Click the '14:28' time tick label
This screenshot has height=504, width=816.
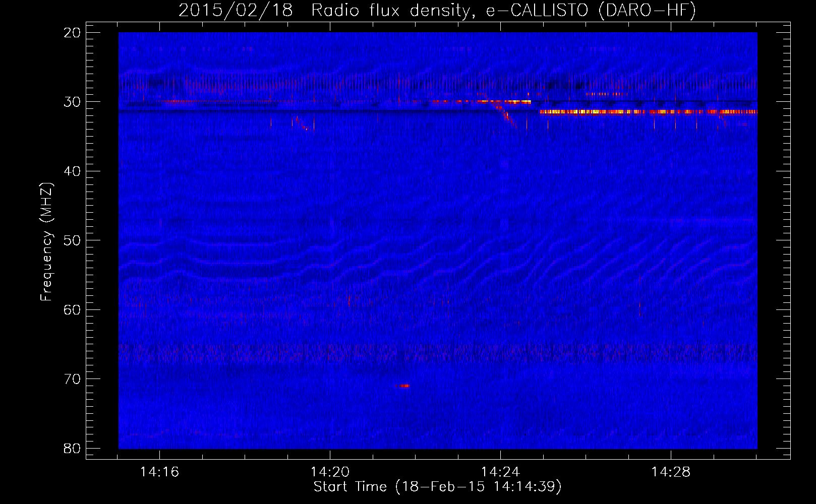(671, 472)
